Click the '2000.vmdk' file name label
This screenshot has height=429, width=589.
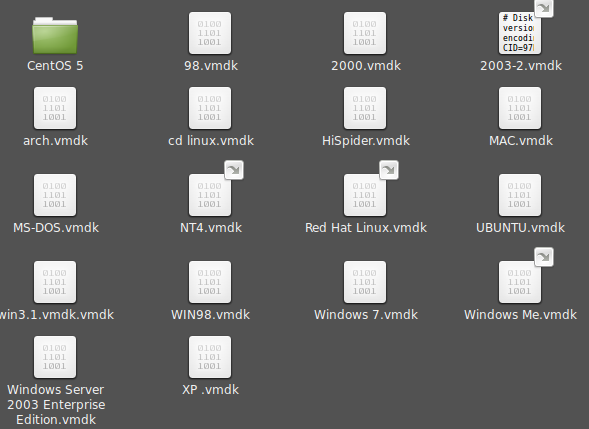pos(366,66)
